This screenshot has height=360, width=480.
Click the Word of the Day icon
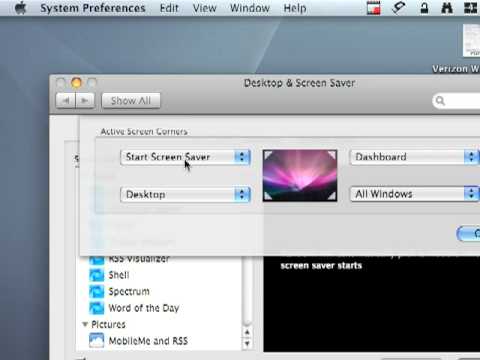point(97,308)
